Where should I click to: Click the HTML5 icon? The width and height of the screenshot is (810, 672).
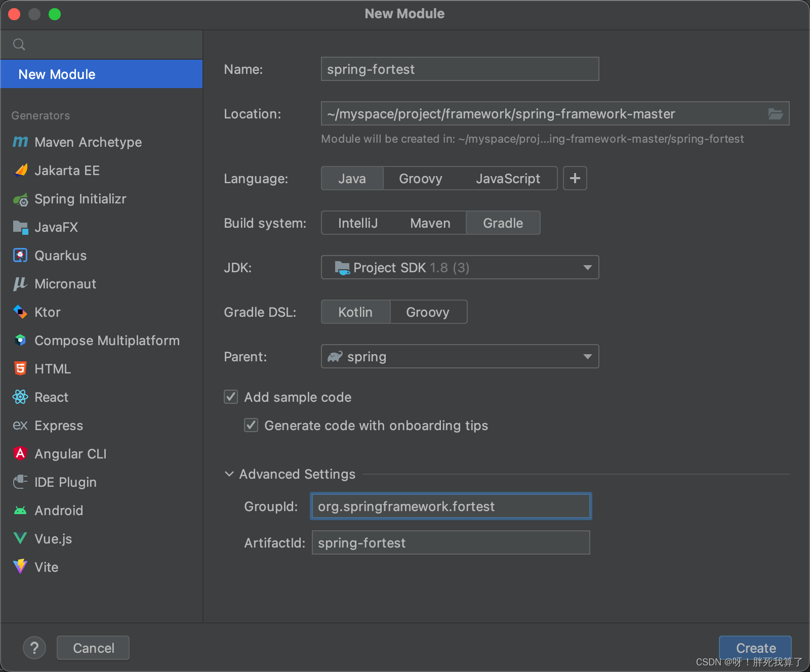tap(20, 369)
